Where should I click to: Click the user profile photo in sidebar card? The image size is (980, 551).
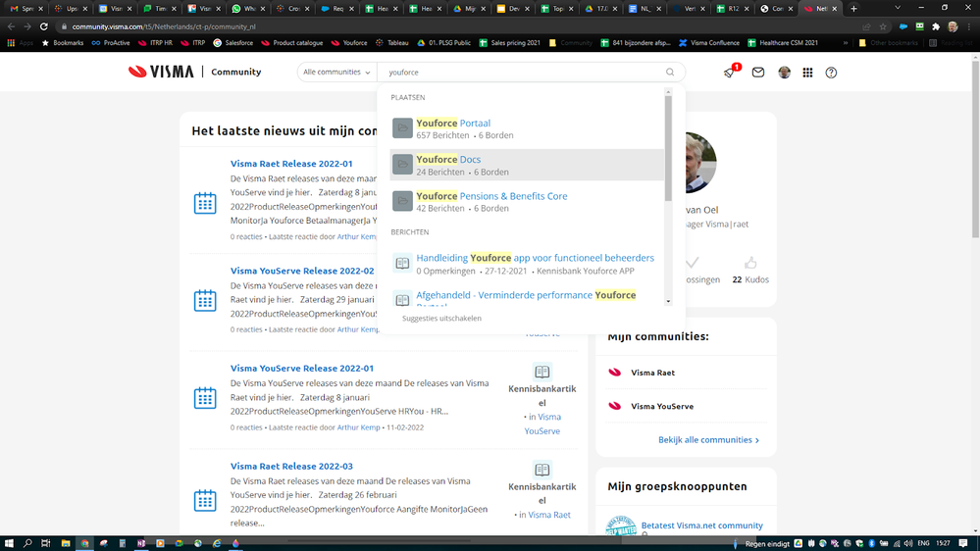[x=700, y=163]
